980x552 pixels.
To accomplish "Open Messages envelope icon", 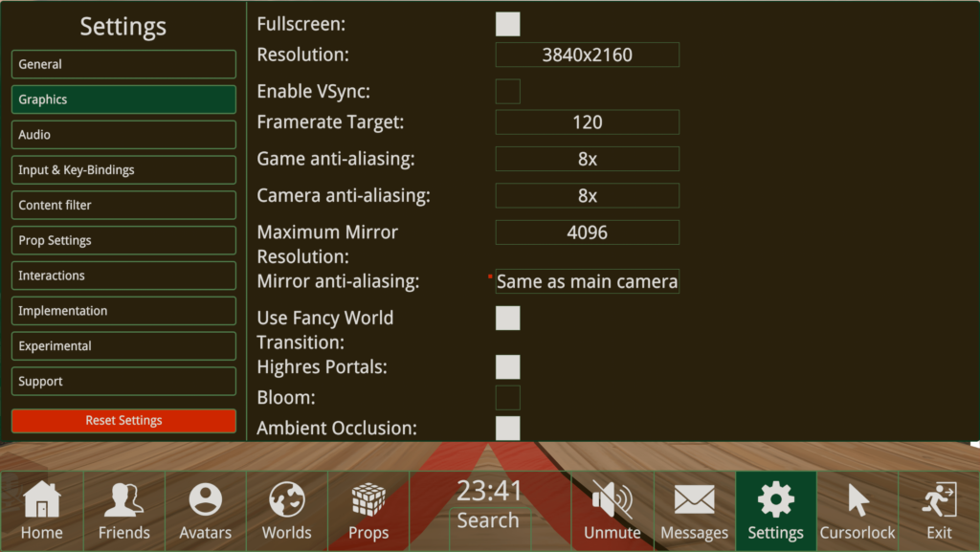I will 695,499.
